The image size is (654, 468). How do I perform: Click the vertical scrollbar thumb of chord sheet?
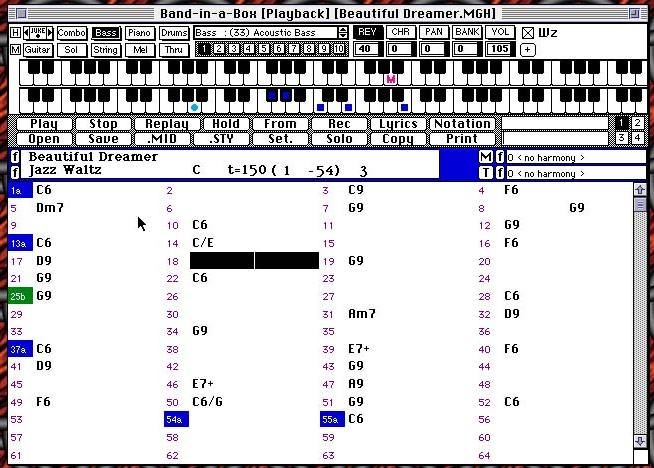coord(640,204)
